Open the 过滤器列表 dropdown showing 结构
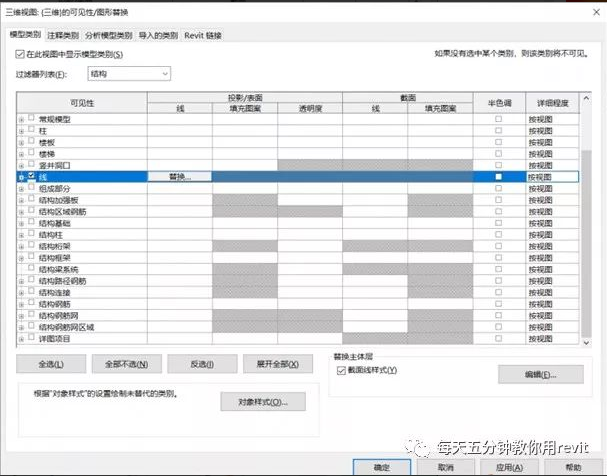This screenshot has height=476, width=607. point(129,74)
